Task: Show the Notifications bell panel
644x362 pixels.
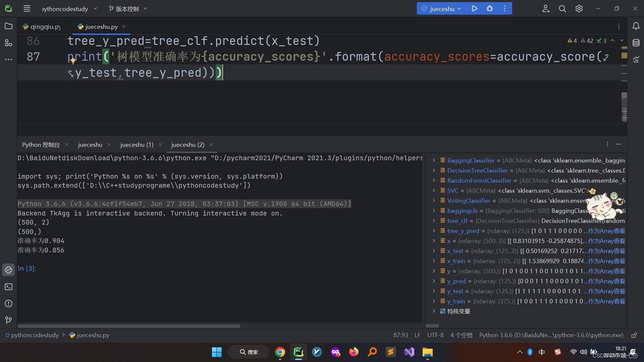Action: click(x=636, y=26)
